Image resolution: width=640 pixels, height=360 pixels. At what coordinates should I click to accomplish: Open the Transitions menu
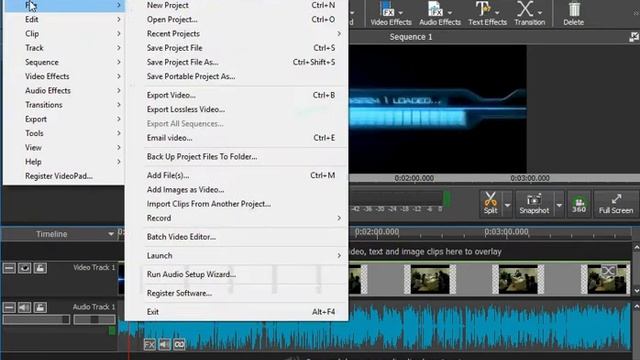[x=63, y=105]
